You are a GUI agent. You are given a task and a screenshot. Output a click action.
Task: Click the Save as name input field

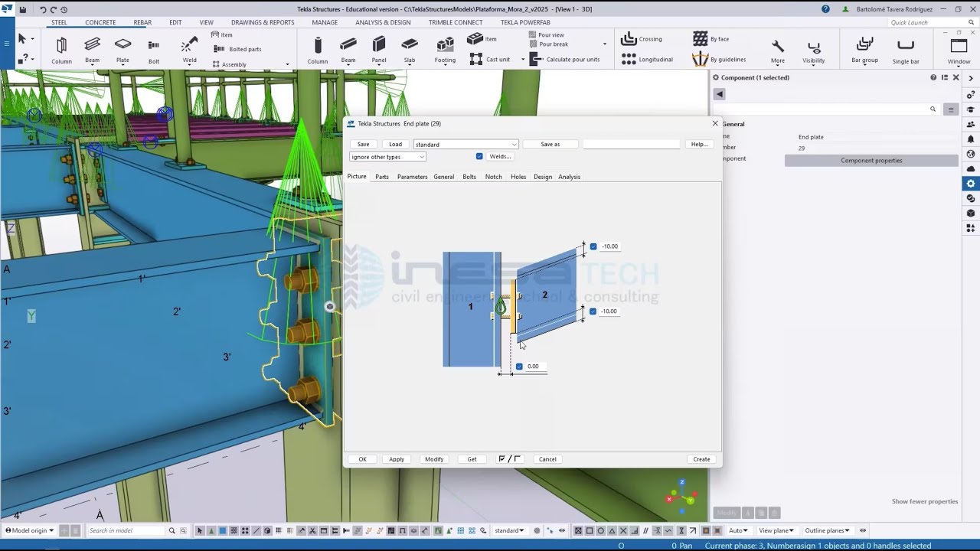coord(631,144)
